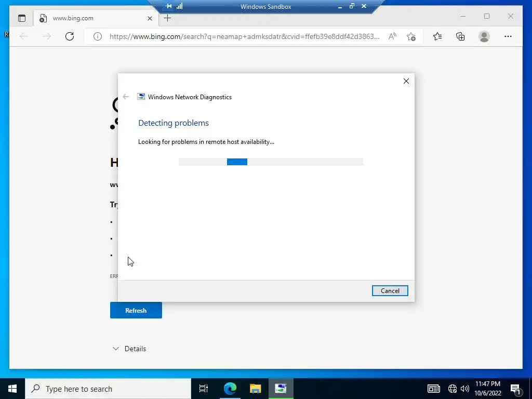The width and height of the screenshot is (532, 399).
Task: Open the volume speaker tray icon
Action: (465, 389)
